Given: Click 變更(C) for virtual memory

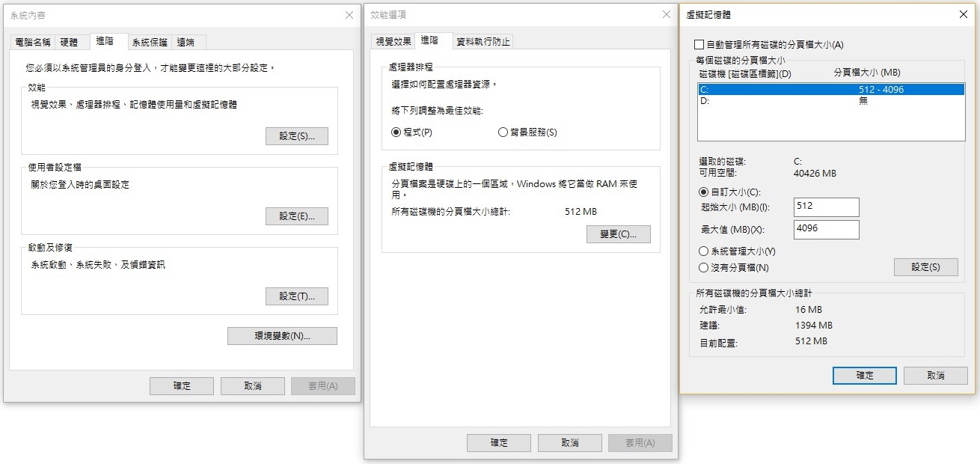Looking at the screenshot, I should pos(619,234).
